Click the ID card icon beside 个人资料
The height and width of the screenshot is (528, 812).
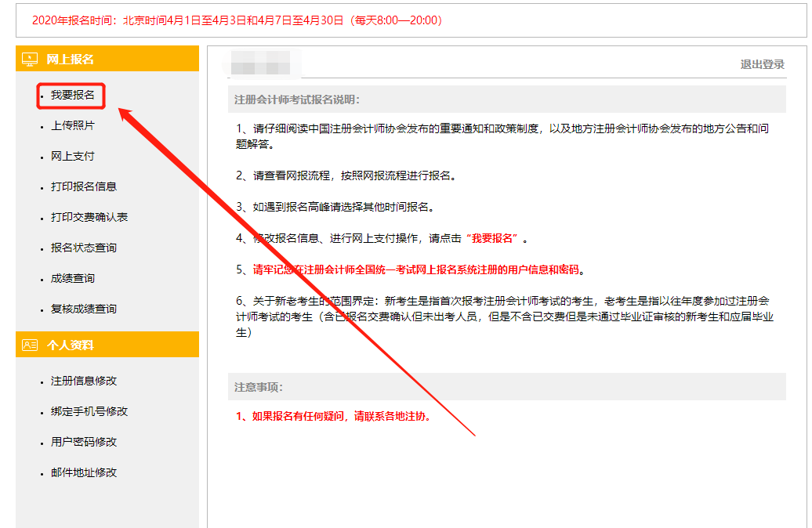pyautogui.click(x=30, y=345)
